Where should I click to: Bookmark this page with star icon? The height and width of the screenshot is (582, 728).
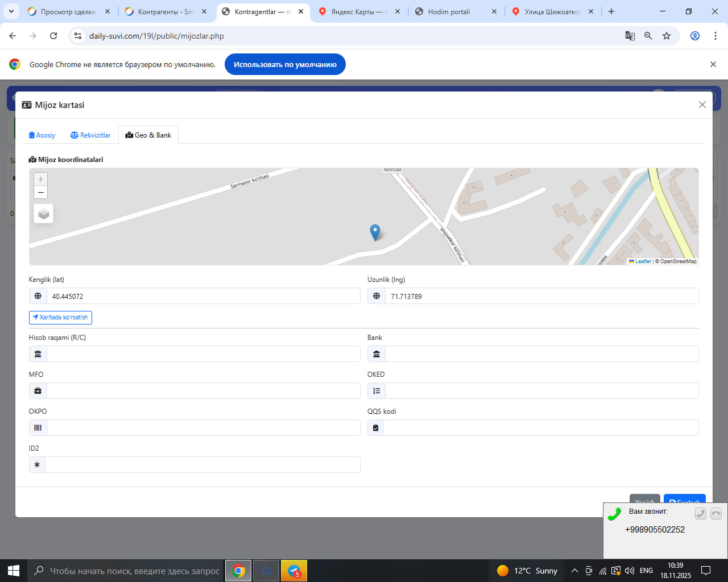click(667, 36)
